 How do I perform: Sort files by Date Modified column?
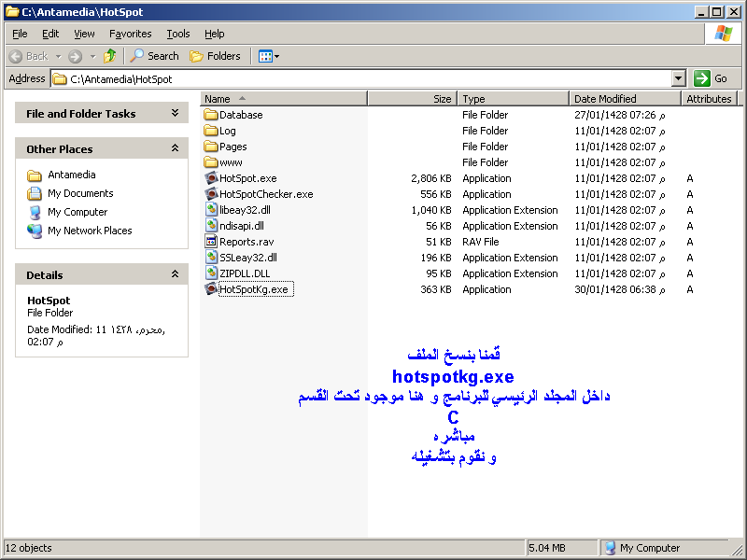pos(605,99)
